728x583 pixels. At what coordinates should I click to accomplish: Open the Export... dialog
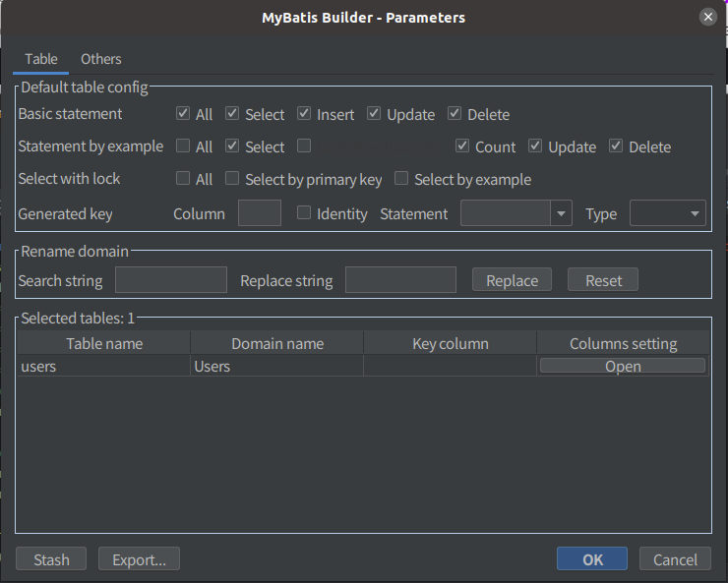point(139,558)
